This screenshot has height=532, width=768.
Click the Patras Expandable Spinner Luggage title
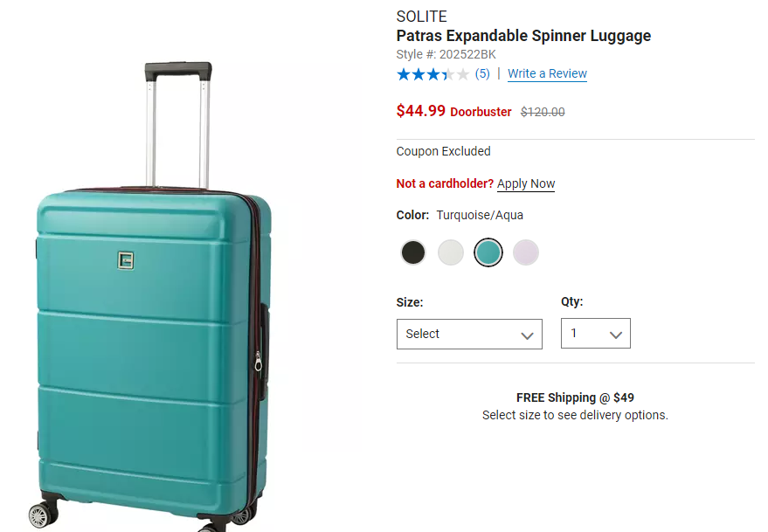(523, 36)
